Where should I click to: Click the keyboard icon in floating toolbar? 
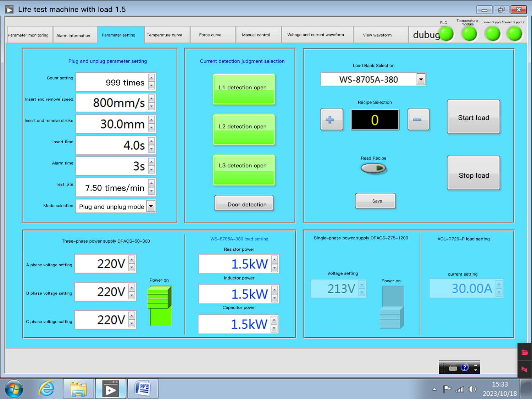[453, 368]
